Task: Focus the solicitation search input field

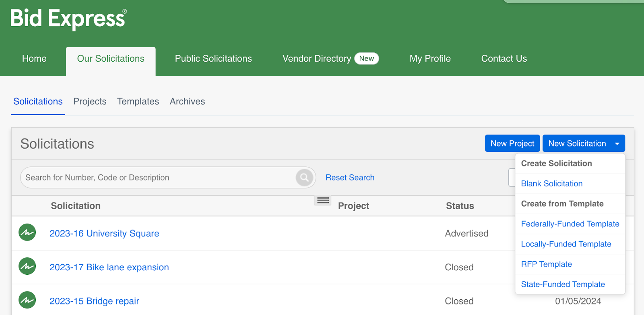Action: click(x=157, y=178)
